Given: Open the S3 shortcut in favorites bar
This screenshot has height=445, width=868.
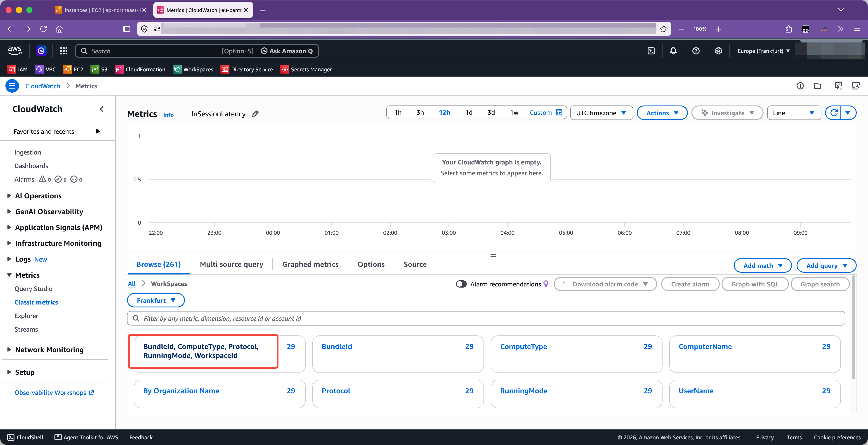Looking at the screenshot, I should [x=99, y=69].
